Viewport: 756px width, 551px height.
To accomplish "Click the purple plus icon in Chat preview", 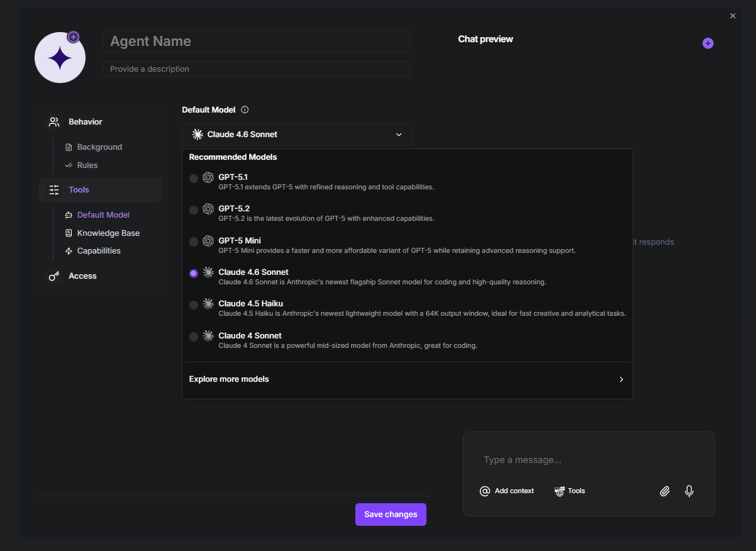I will pos(708,43).
